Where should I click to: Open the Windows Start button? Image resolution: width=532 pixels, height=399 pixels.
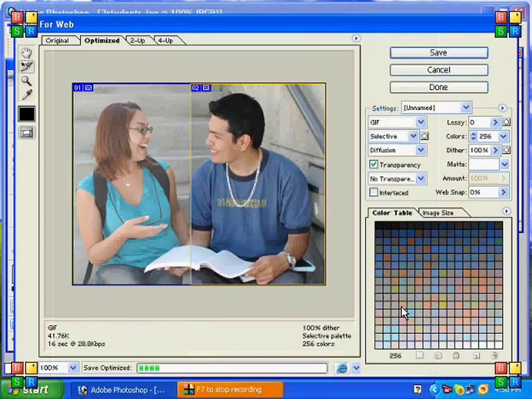click(x=32, y=390)
